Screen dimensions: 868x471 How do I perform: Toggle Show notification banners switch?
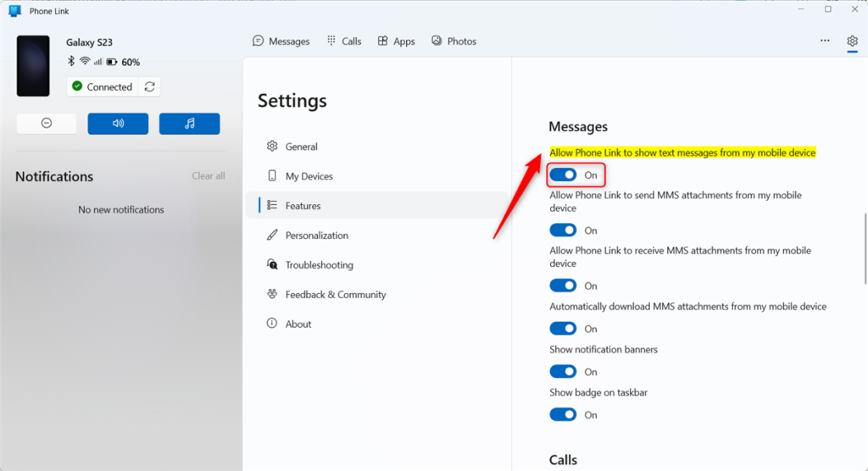coord(563,371)
